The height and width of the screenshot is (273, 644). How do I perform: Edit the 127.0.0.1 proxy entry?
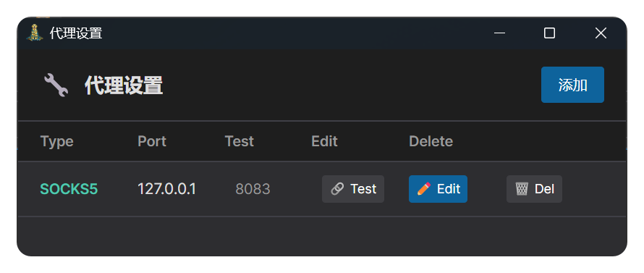click(438, 189)
